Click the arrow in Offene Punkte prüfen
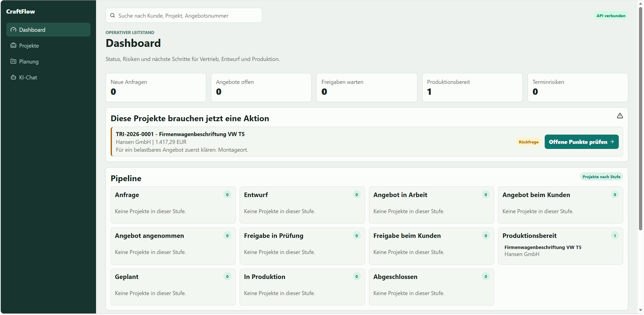 pos(612,142)
